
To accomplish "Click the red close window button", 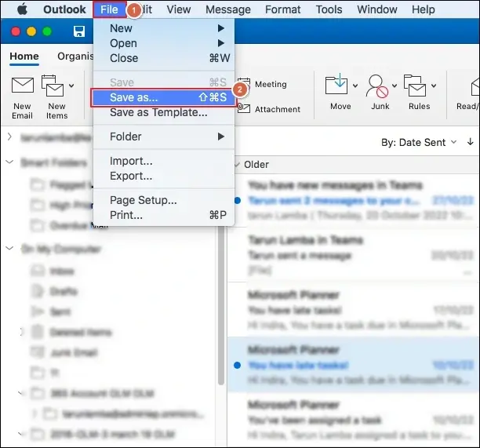I will click(16, 31).
